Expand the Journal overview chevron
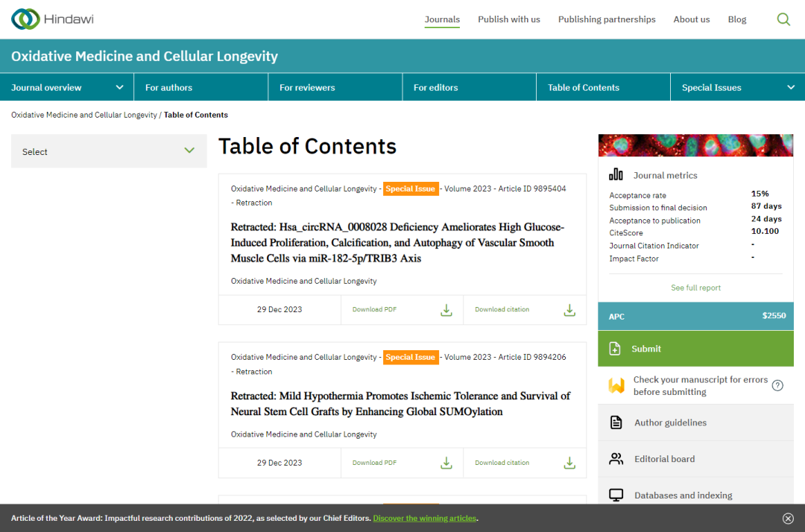The height and width of the screenshot is (532, 805). point(119,87)
